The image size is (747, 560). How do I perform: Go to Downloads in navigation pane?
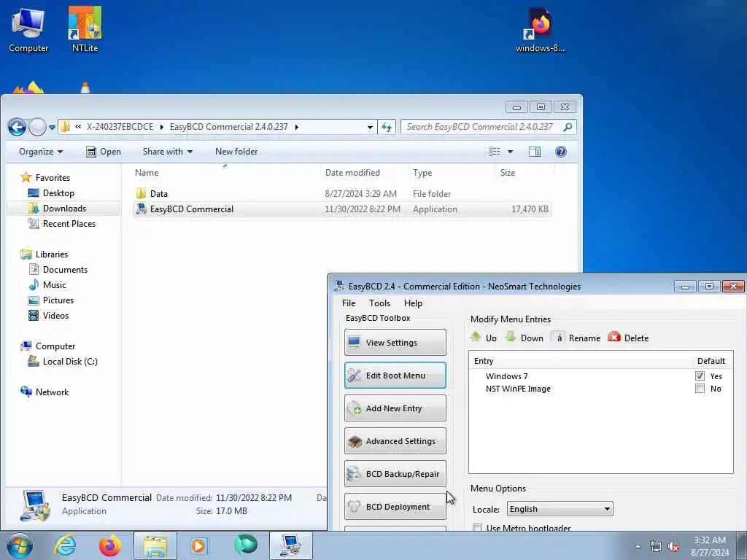[x=64, y=208]
